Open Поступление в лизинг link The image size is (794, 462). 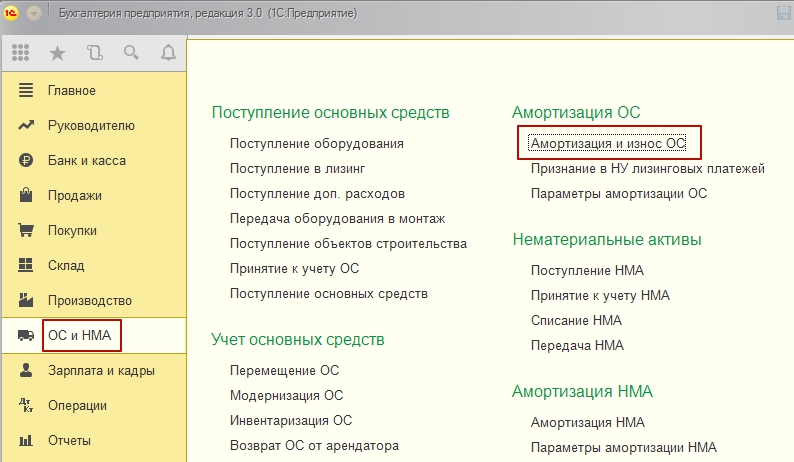pyautogui.click(x=297, y=169)
